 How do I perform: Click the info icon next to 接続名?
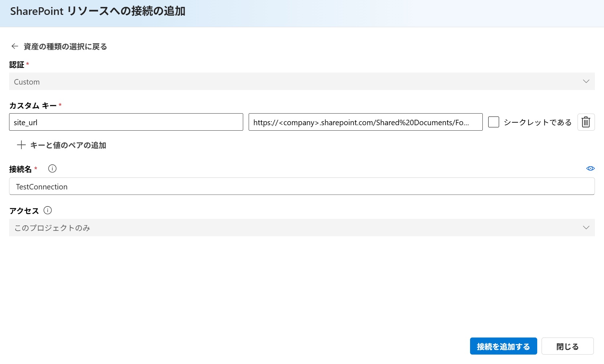[52, 168]
